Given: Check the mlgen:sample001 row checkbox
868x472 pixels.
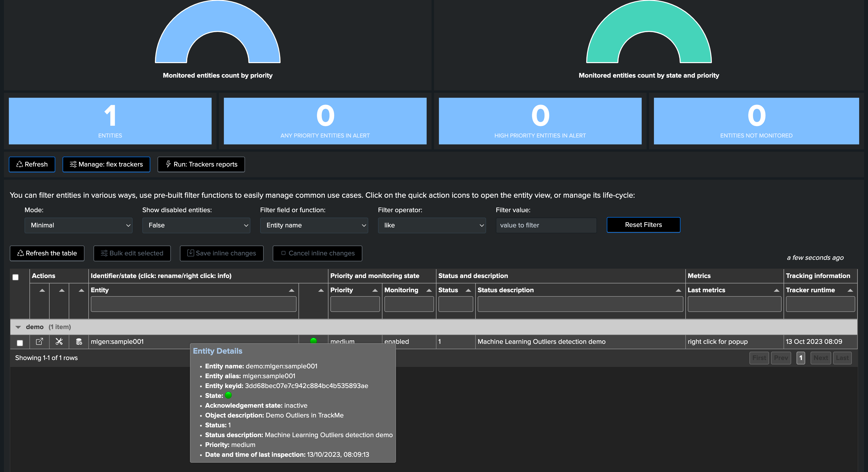Looking at the screenshot, I should 20,343.
